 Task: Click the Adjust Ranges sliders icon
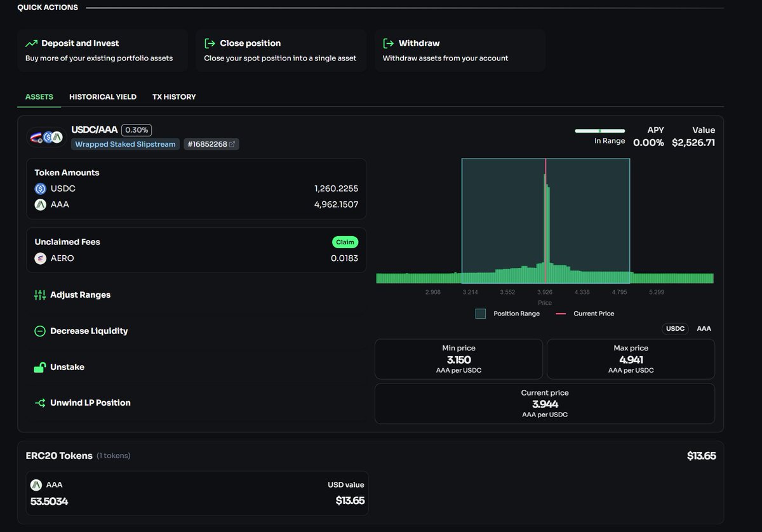[40, 295]
